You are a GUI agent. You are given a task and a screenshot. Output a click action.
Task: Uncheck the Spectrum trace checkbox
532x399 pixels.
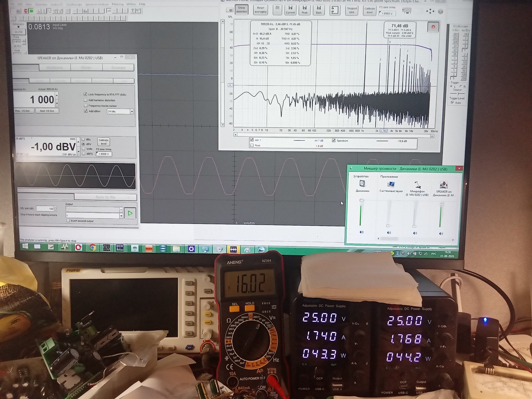coord(334,140)
